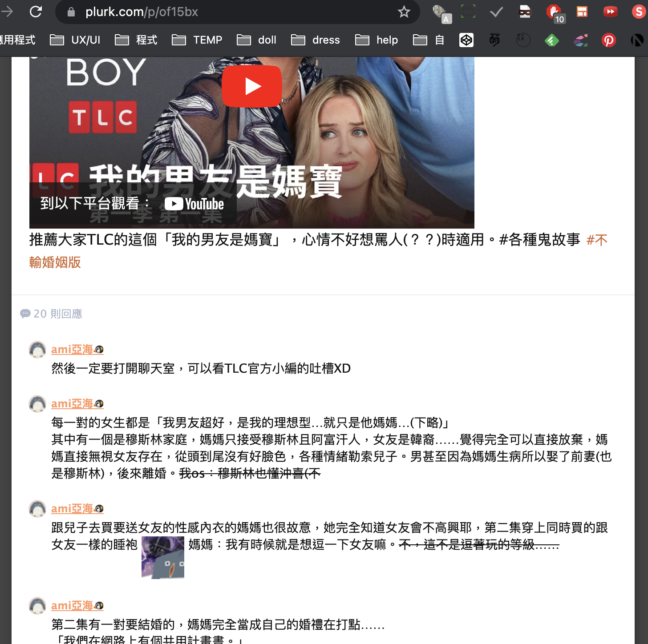Image resolution: width=648 pixels, height=644 pixels.
Task: Click the avatar beside the 穆斯林家庭 reply
Action: point(37,404)
